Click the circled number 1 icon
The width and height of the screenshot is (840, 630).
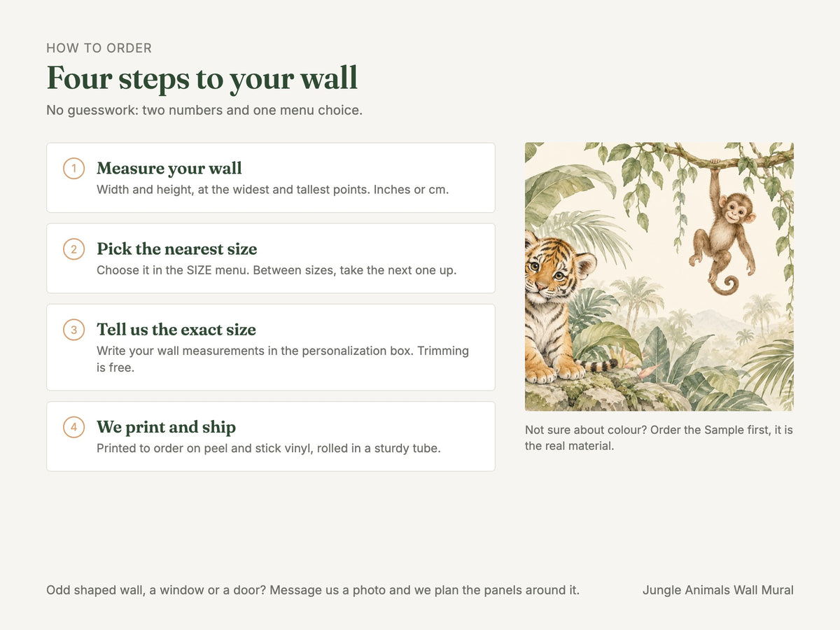pos(74,169)
